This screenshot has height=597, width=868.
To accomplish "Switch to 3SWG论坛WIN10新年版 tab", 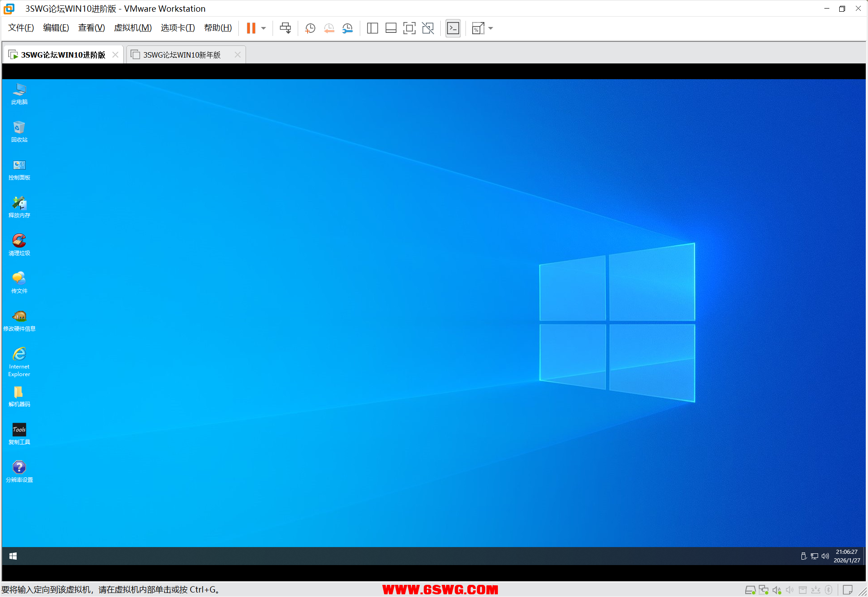I will pos(182,55).
